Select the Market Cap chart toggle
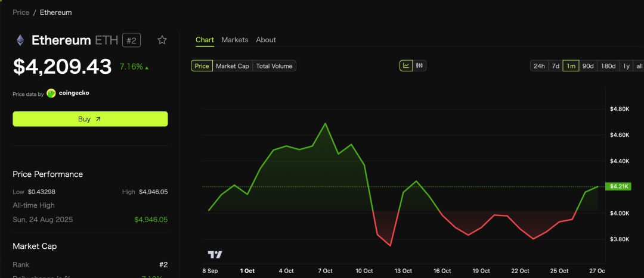 tap(233, 66)
